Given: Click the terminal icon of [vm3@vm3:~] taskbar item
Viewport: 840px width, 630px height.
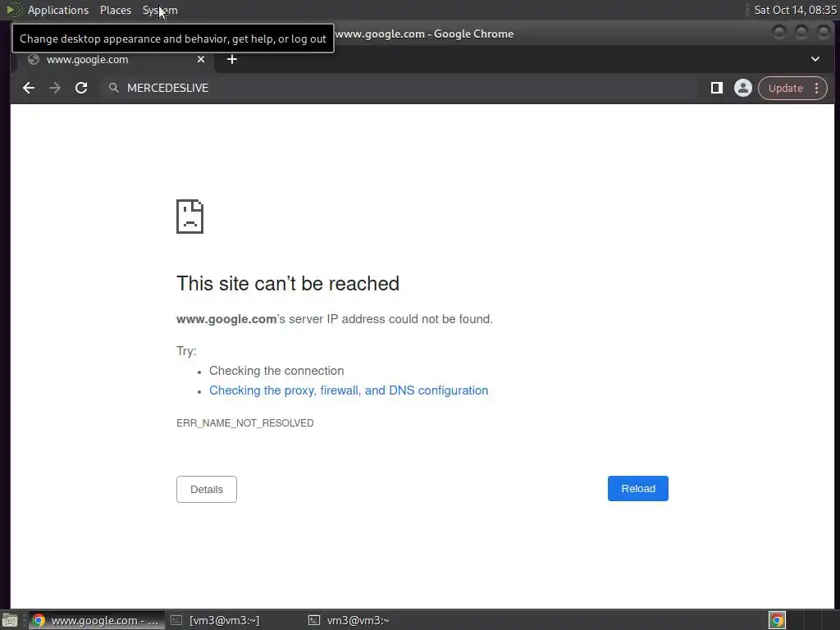Looking at the screenshot, I should click(x=176, y=620).
